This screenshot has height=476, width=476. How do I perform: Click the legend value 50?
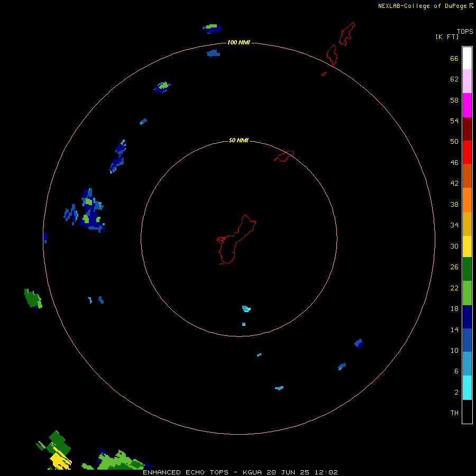454,142
